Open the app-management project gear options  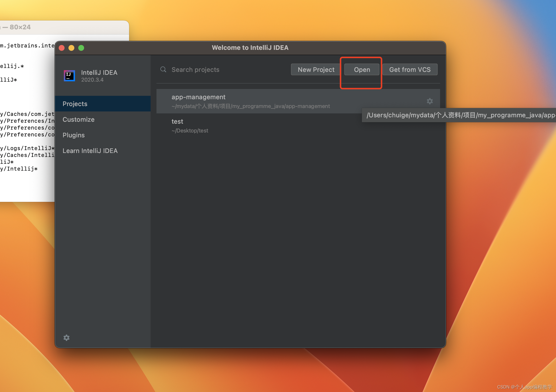430,101
